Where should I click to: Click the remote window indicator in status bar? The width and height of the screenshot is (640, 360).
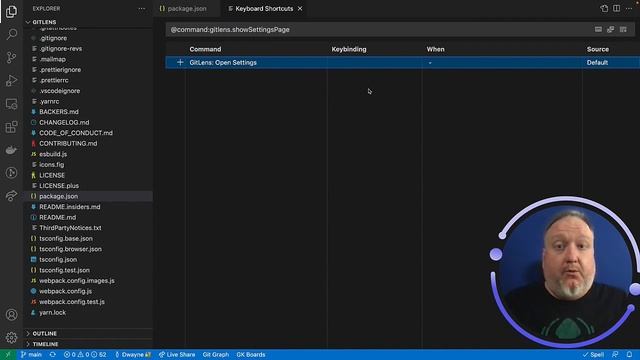tap(8, 355)
